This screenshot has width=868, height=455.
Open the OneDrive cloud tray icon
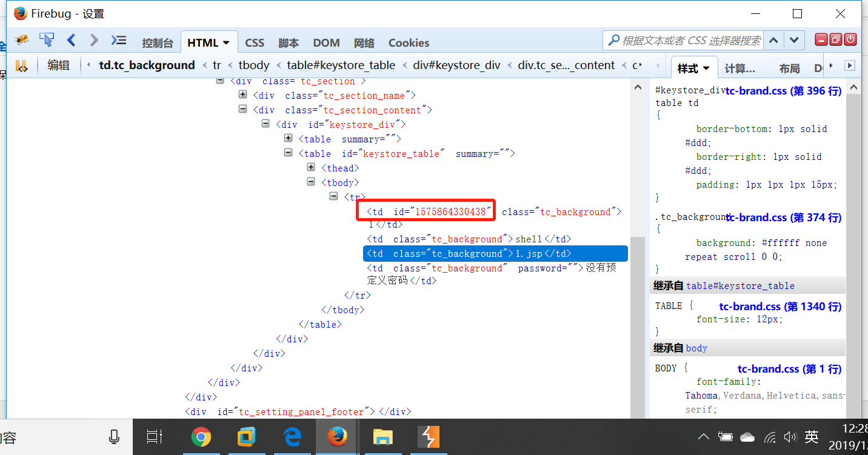click(747, 437)
